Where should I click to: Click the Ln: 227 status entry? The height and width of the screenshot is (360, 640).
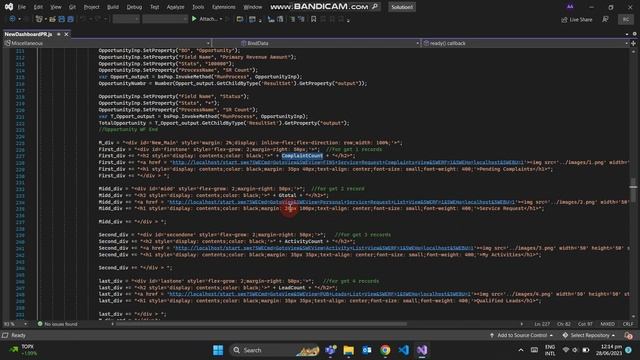click(x=542, y=324)
